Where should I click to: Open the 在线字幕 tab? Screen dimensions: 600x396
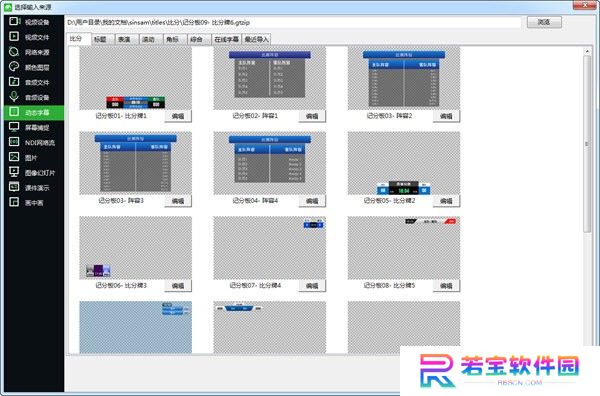click(x=227, y=39)
